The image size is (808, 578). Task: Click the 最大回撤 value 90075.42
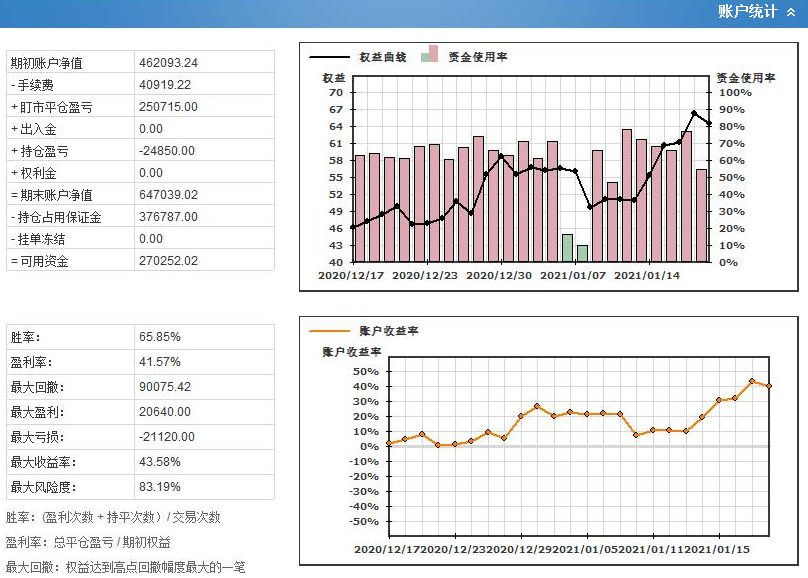(165, 387)
